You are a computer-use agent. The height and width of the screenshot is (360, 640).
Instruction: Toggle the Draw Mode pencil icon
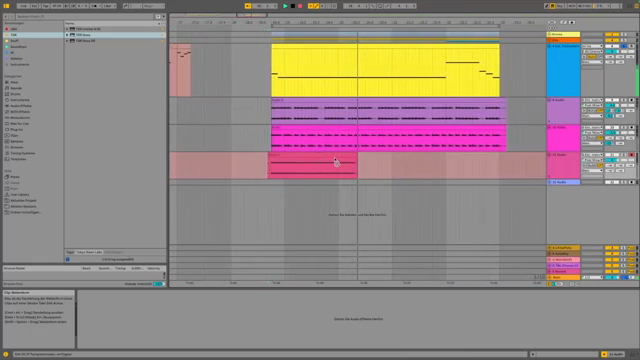(547, 6)
